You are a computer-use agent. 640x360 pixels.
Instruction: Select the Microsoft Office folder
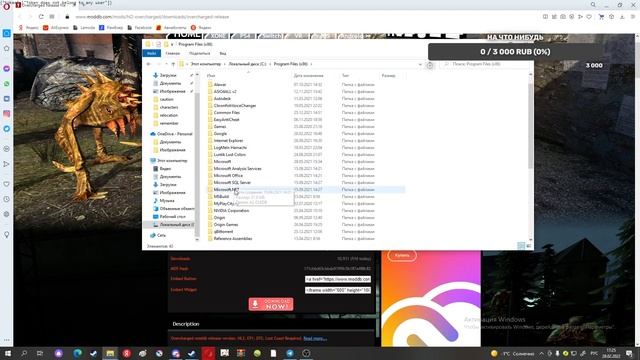228,176
